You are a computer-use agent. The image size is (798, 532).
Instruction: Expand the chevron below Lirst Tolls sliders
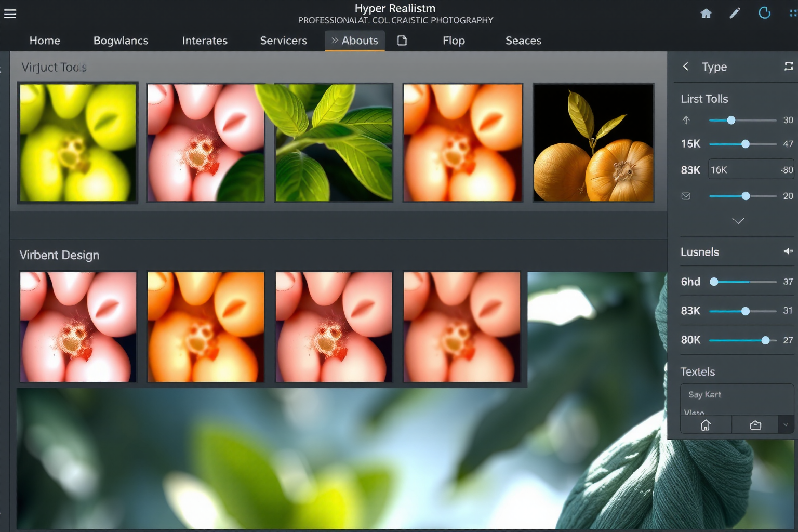[738, 221]
